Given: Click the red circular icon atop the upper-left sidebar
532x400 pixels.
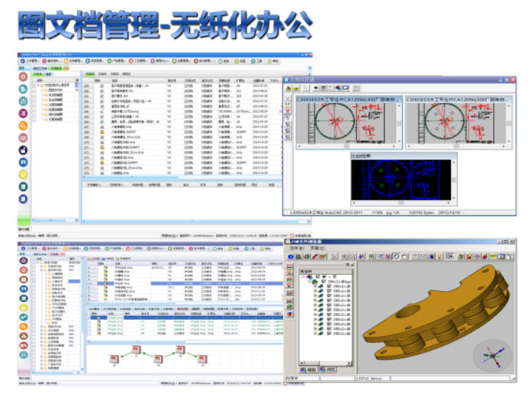Looking at the screenshot, I should [24, 77].
